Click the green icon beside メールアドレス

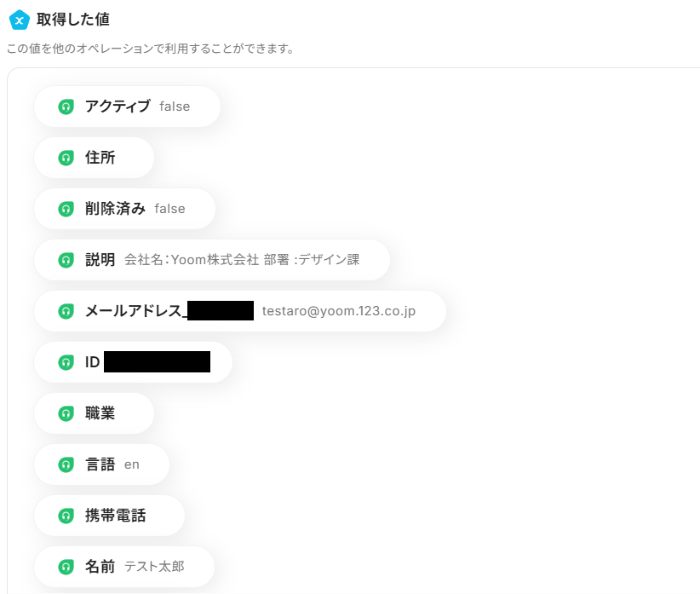coord(66,311)
